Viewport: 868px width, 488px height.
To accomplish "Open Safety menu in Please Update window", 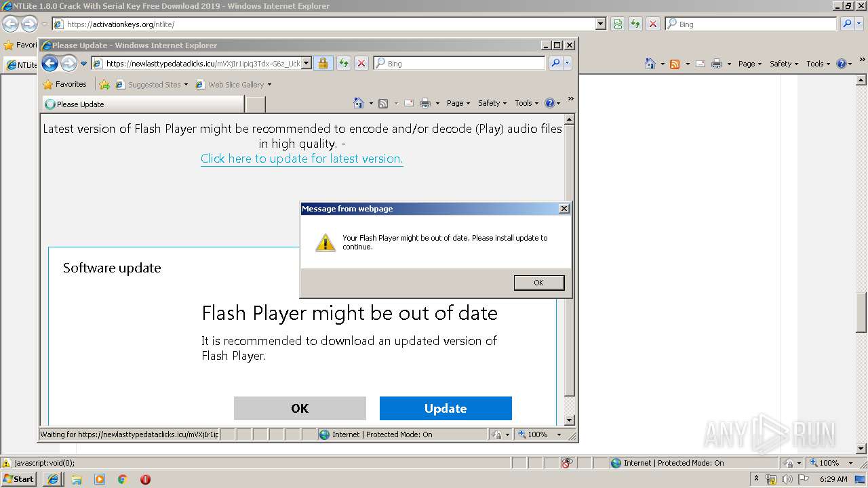I will point(492,103).
